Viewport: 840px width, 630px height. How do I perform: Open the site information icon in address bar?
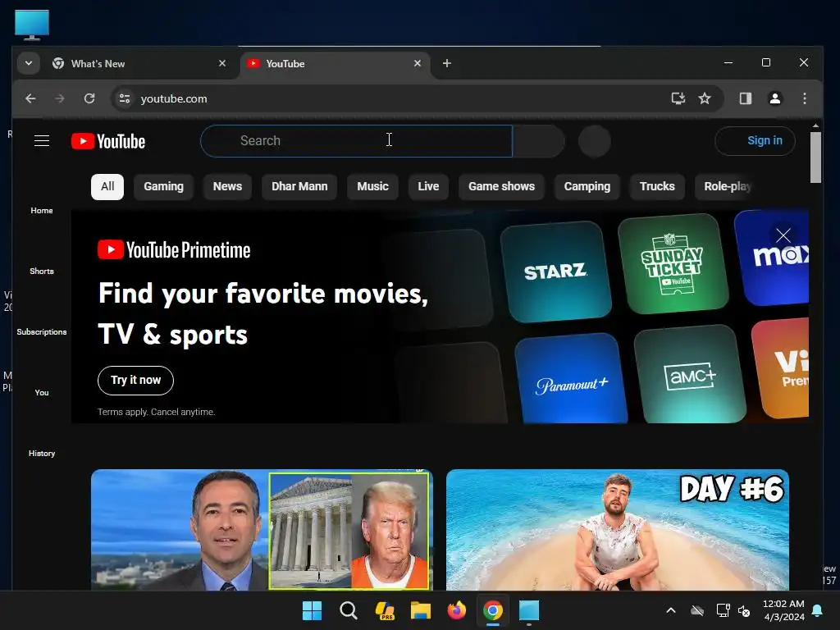click(x=125, y=98)
